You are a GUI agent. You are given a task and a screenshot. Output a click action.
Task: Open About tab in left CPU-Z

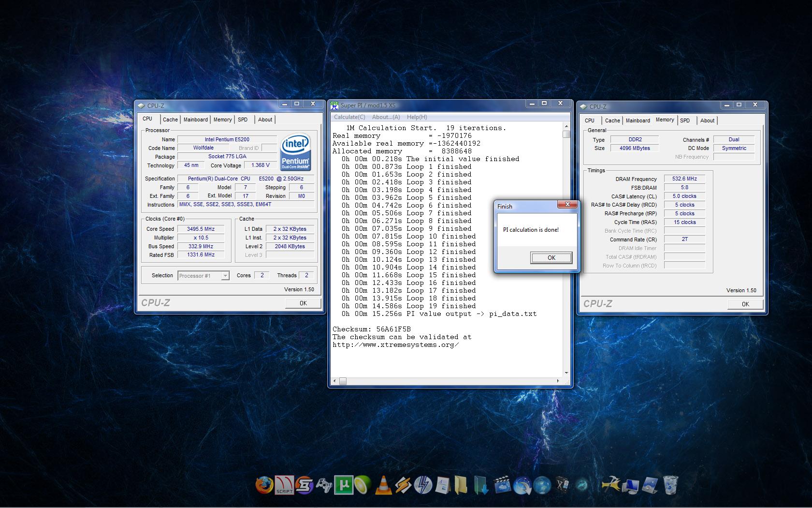(x=265, y=120)
